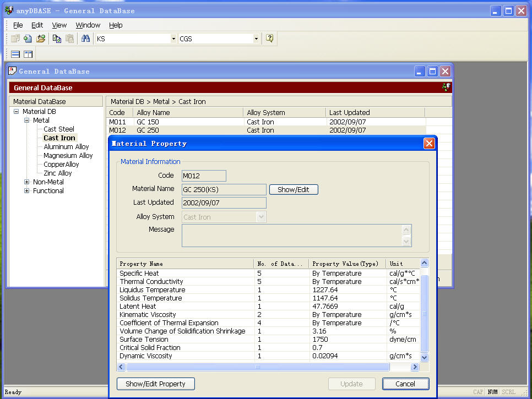Click the property list scroll left arrow

tap(121, 367)
